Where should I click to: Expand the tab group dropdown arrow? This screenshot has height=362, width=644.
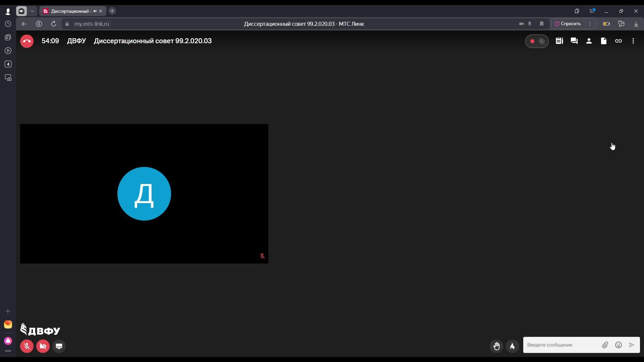click(32, 11)
